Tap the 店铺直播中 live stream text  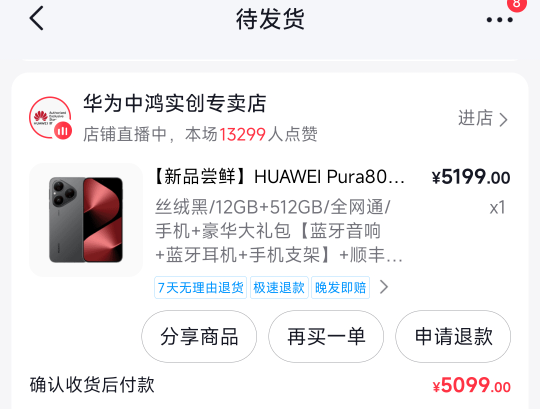125,134
